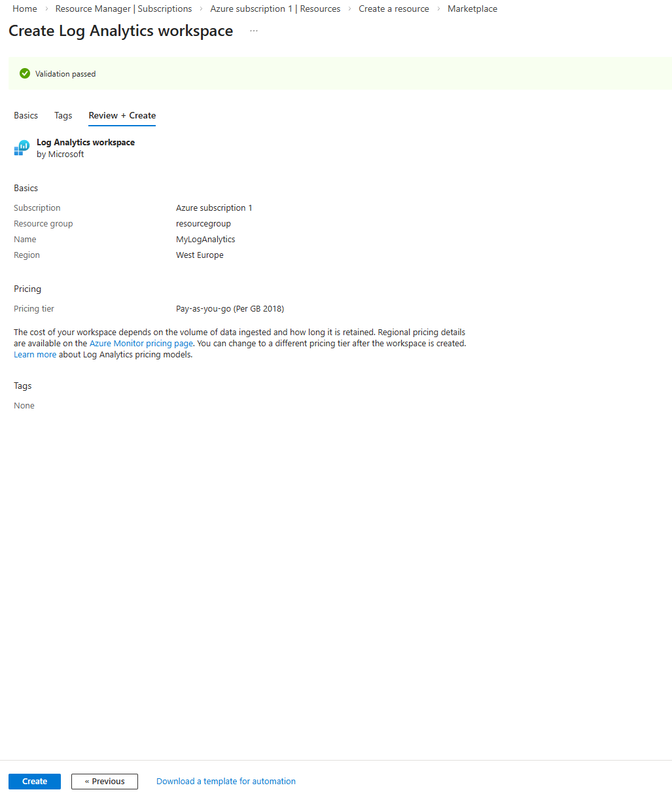Open Azure subscription 1 Resources breadcrumb
672x794 pixels.
[275, 9]
